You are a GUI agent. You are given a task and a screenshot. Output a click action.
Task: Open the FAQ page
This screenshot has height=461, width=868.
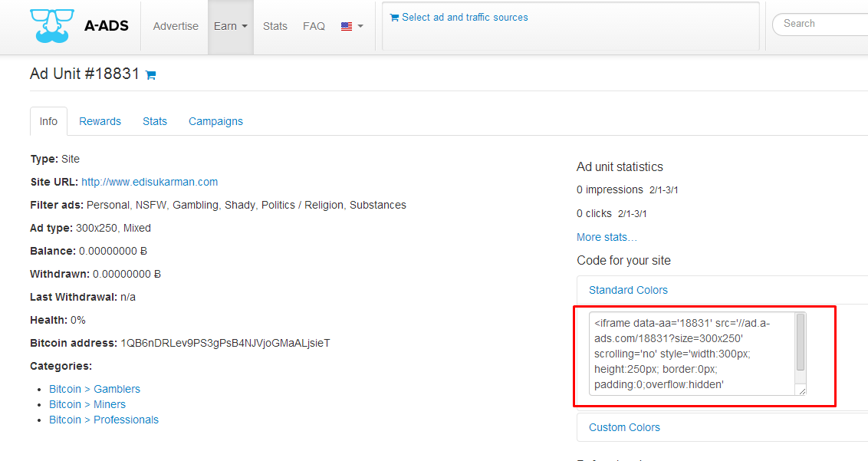[314, 26]
